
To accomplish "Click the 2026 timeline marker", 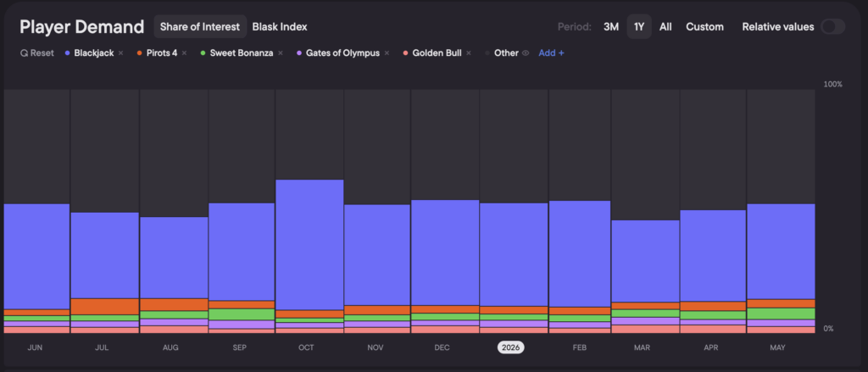I will point(510,347).
